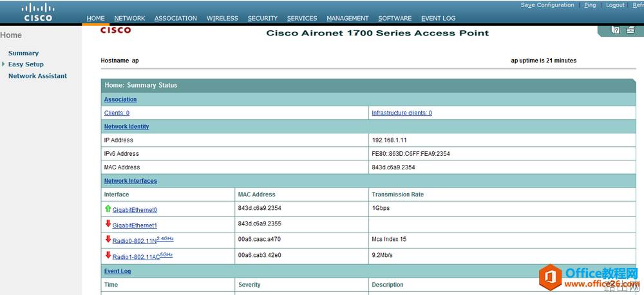Click the IPv6 address FE80::863D:C6FF:FEA9:2354
The height and width of the screenshot is (295, 644).
point(411,154)
